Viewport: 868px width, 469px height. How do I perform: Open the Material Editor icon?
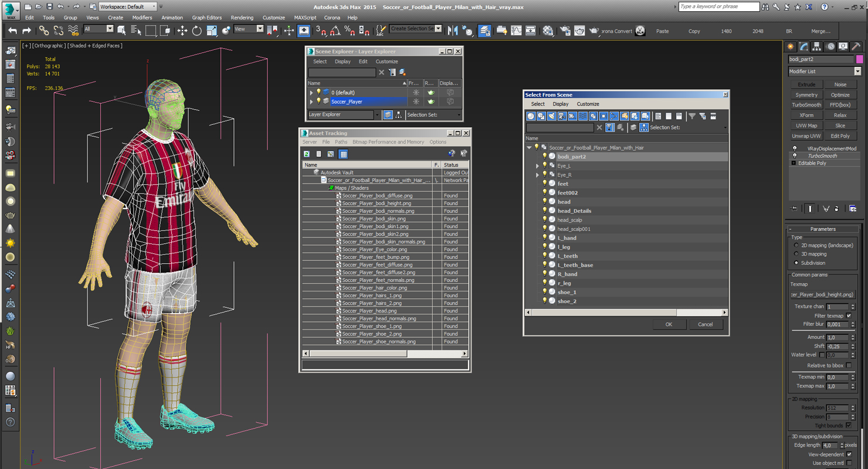[548, 30]
